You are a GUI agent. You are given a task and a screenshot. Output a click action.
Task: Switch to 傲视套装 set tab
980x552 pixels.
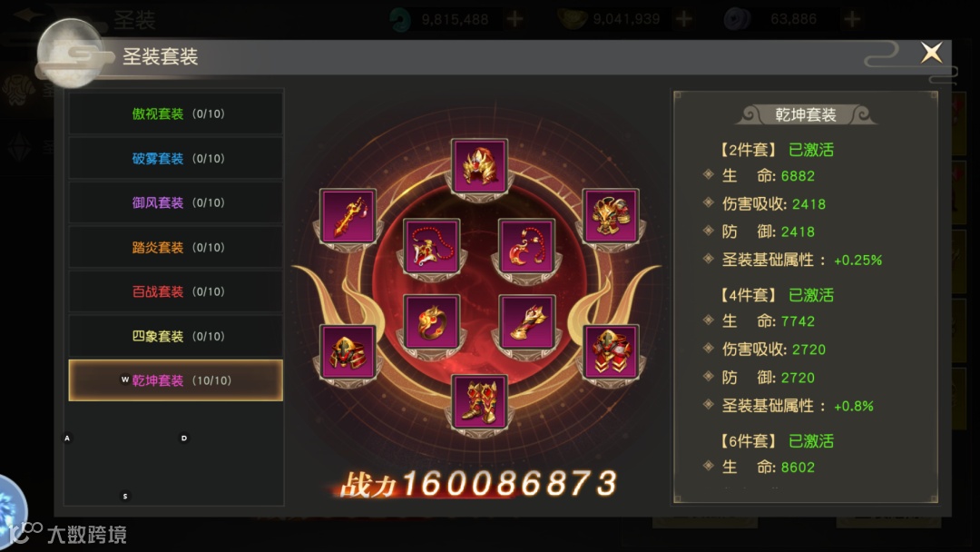click(x=176, y=113)
